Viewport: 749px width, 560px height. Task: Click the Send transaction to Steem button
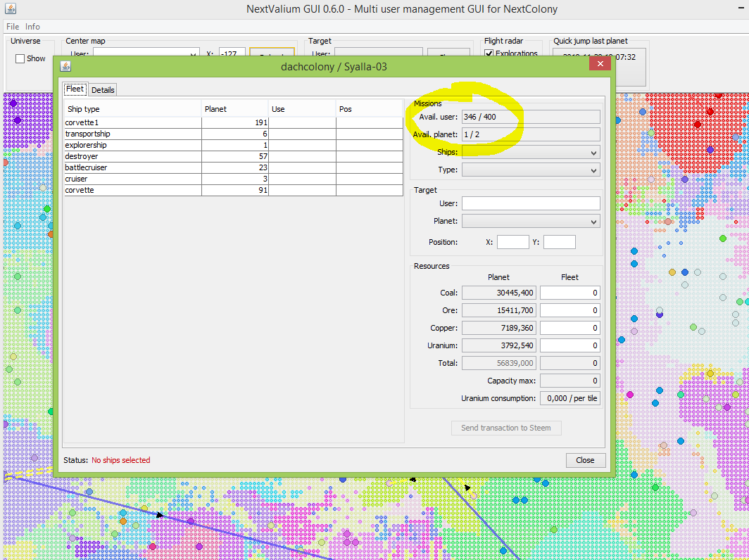506,428
